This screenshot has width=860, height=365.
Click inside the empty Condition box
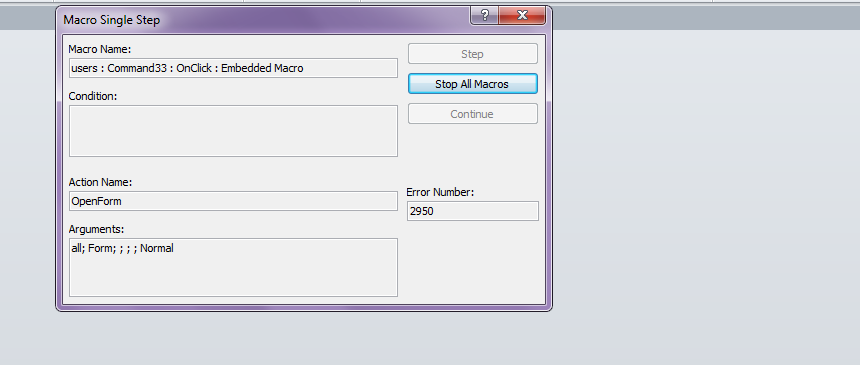pyautogui.click(x=233, y=131)
